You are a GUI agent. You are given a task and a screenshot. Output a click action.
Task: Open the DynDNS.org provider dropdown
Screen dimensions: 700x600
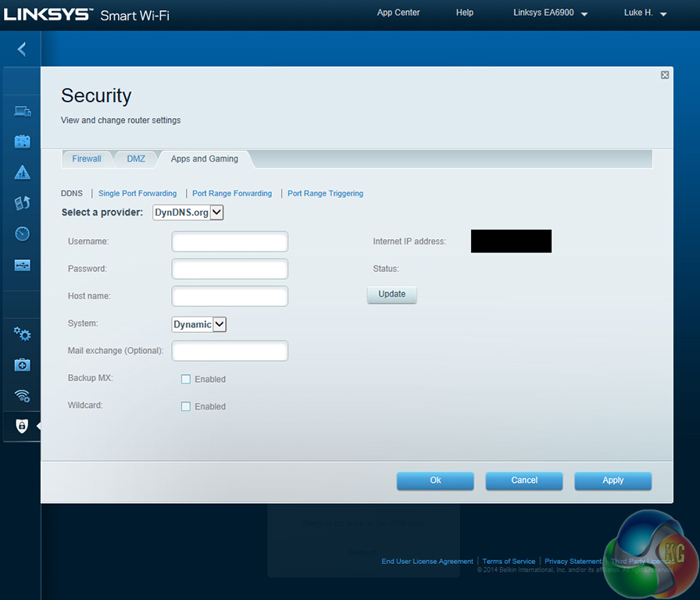point(188,212)
